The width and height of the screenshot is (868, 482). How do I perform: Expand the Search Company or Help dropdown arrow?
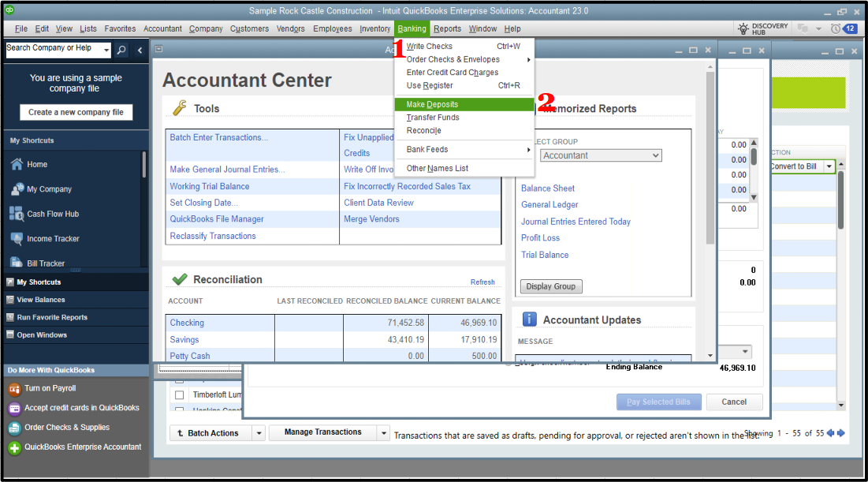click(x=106, y=50)
